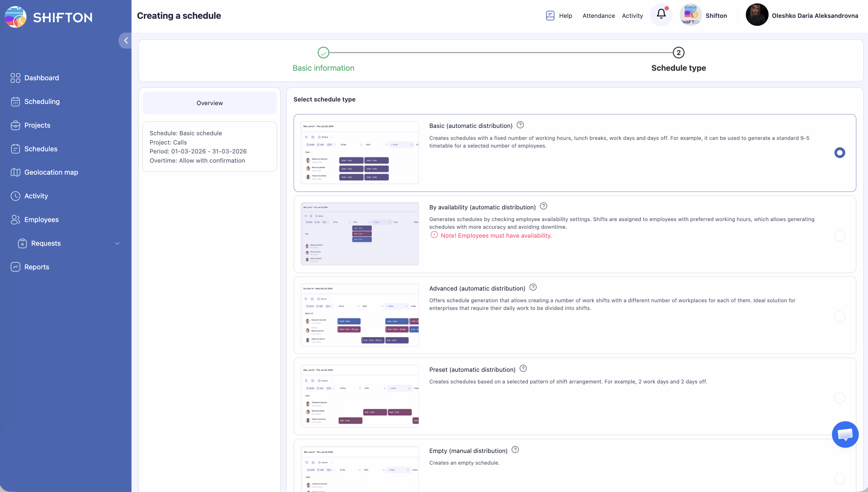Image resolution: width=868 pixels, height=492 pixels.
Task: Collapse the sidebar with arrow button
Action: coord(126,41)
